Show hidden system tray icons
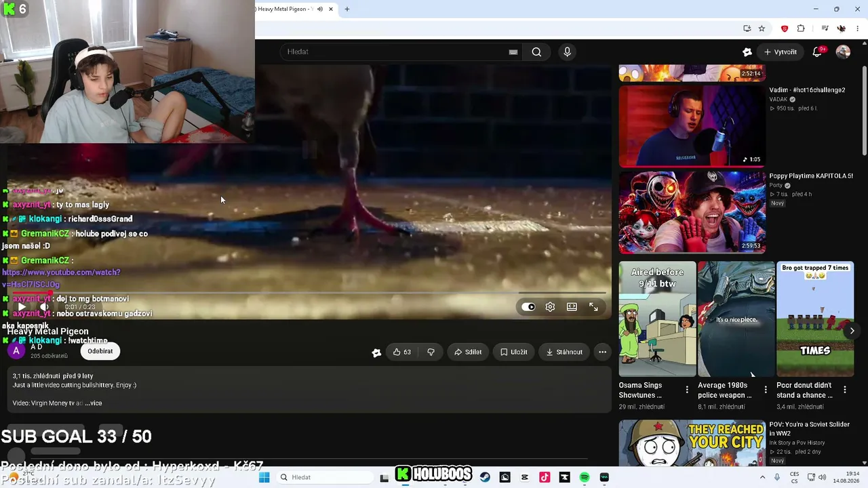 [x=762, y=477]
